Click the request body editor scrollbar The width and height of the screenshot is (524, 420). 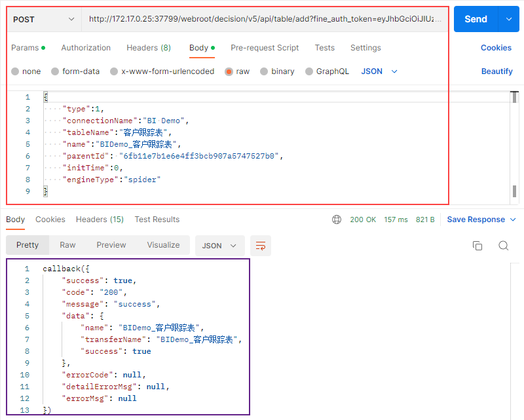(x=515, y=144)
